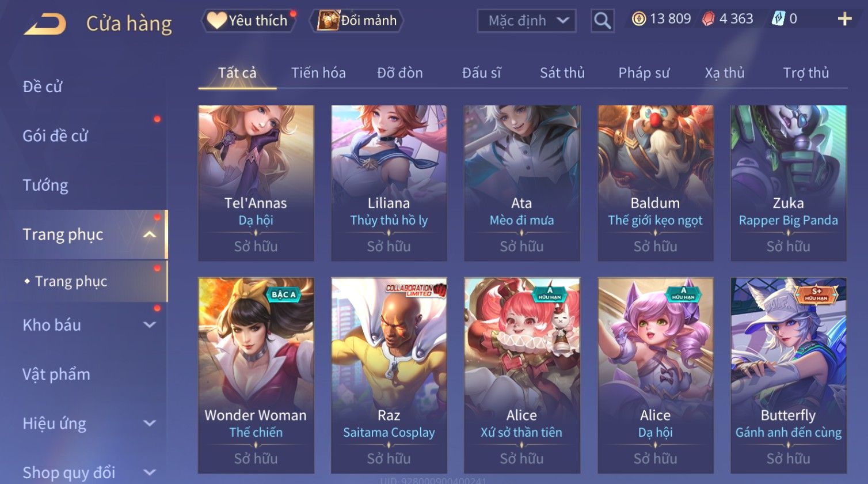This screenshot has width=868, height=484.
Task: Switch to the Sát thủ tab
Action: 562,73
